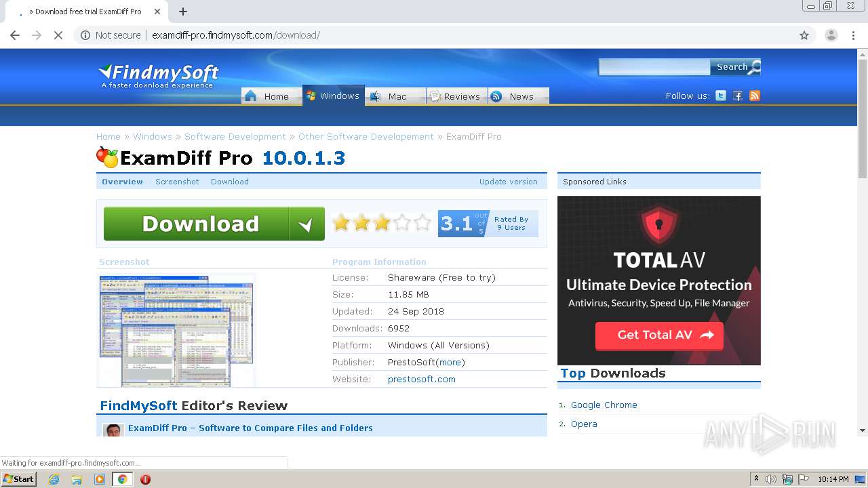Open File Explorer from taskbar
The width and height of the screenshot is (868, 488).
coord(77,479)
